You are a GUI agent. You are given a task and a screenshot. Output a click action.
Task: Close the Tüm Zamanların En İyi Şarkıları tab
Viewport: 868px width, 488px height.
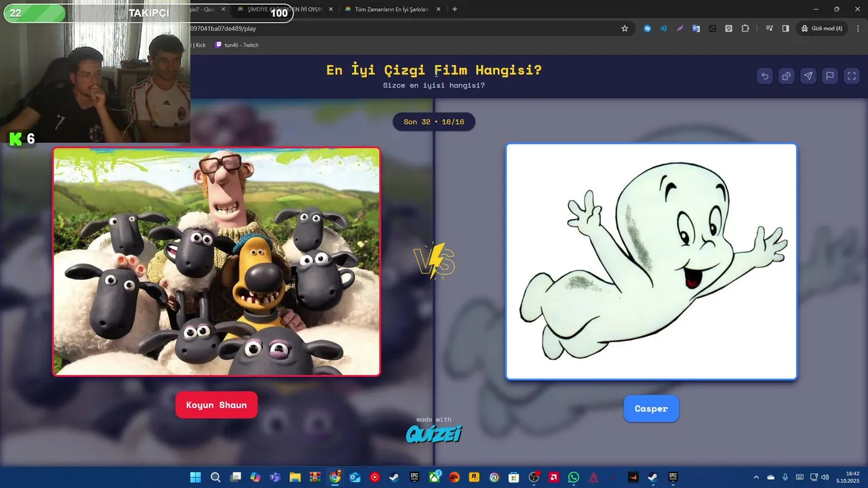click(x=439, y=9)
